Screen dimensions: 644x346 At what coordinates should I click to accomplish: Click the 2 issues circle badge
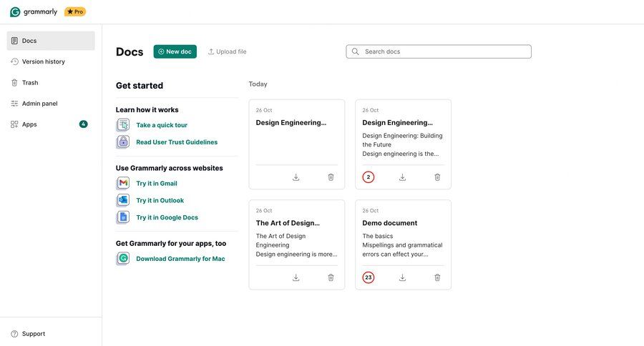coord(369,177)
